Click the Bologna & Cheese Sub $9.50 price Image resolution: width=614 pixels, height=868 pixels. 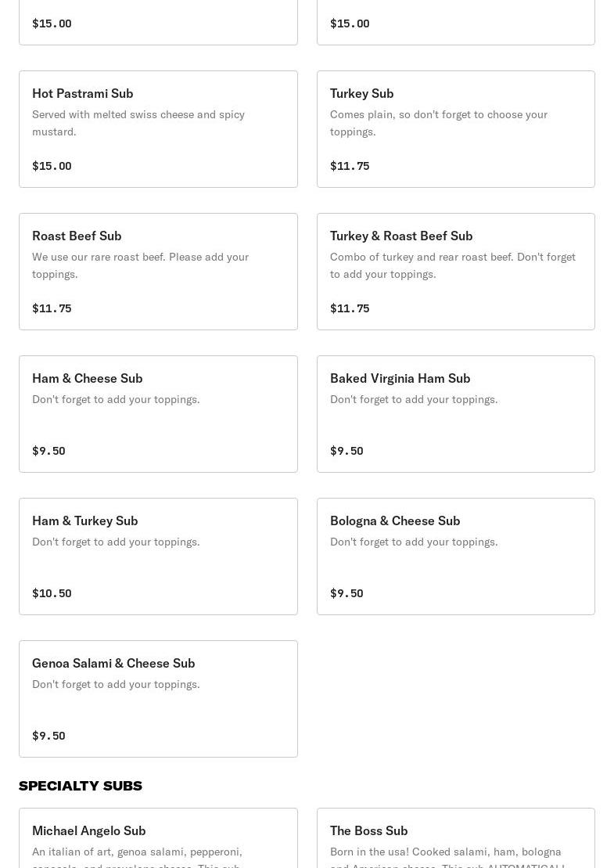(346, 593)
